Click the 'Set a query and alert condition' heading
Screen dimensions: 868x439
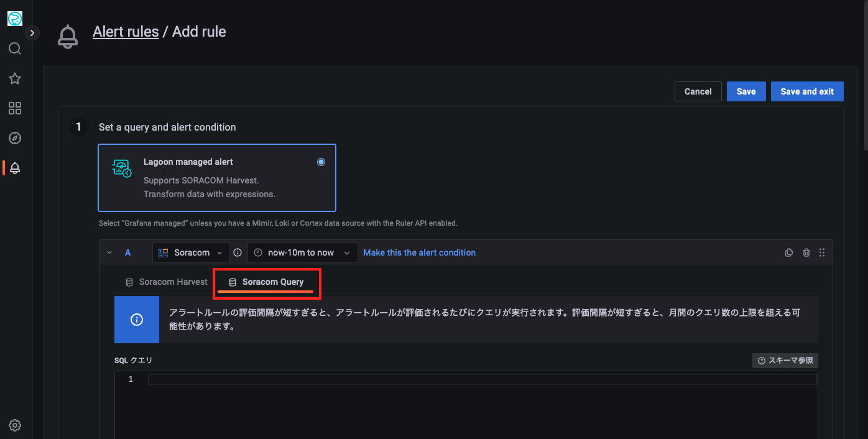(x=167, y=127)
